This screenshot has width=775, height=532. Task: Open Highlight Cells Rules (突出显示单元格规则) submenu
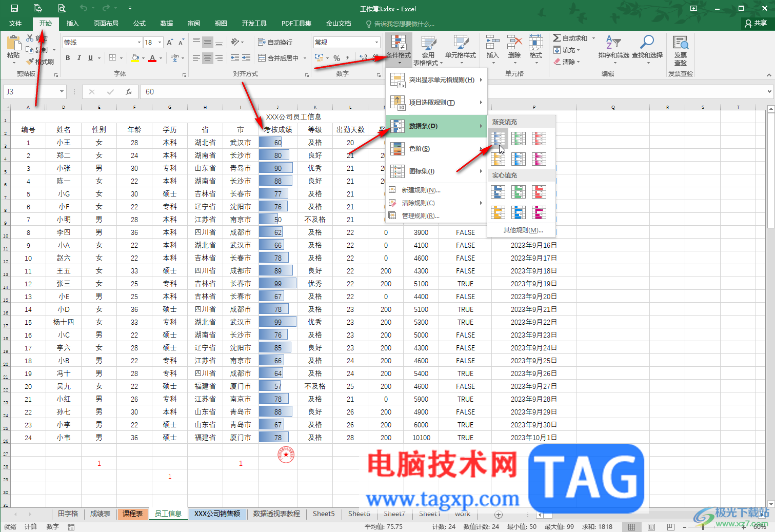[436, 80]
